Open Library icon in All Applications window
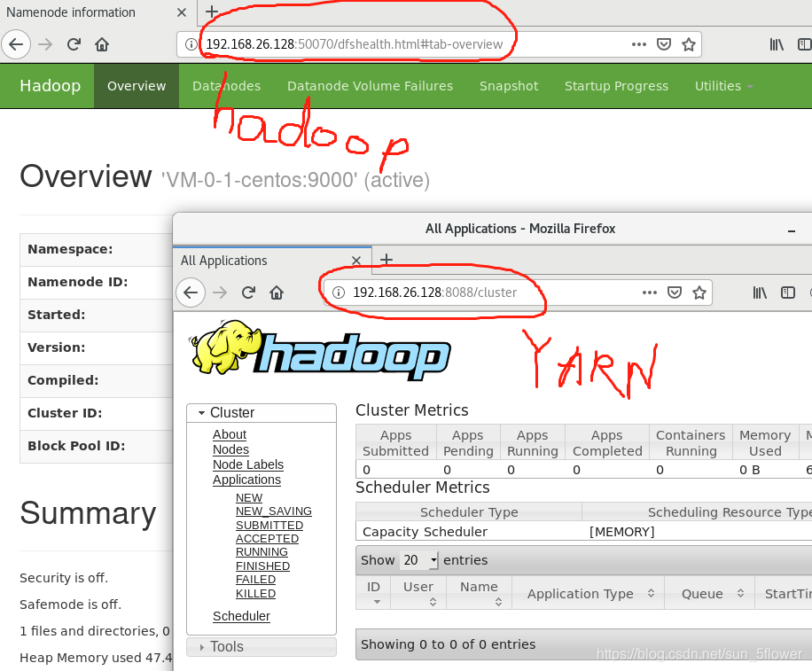The image size is (812, 671). tap(760, 293)
